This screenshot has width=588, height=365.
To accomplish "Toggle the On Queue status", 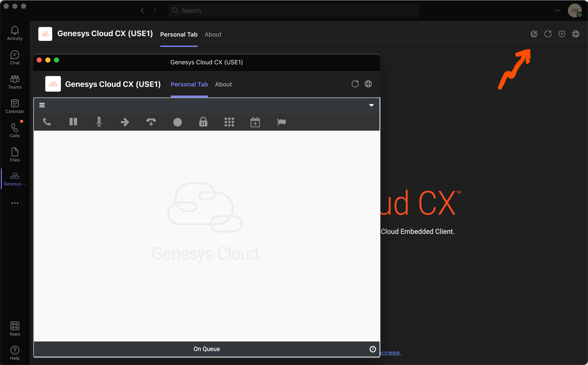I will pyautogui.click(x=207, y=349).
